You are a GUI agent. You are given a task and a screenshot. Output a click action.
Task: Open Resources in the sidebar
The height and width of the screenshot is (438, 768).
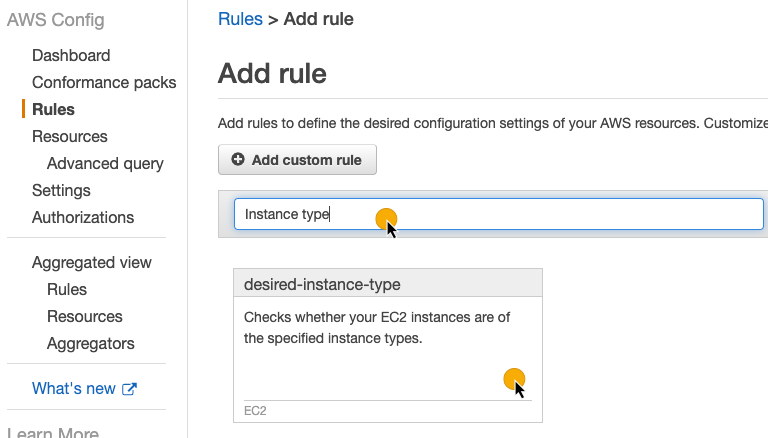70,137
